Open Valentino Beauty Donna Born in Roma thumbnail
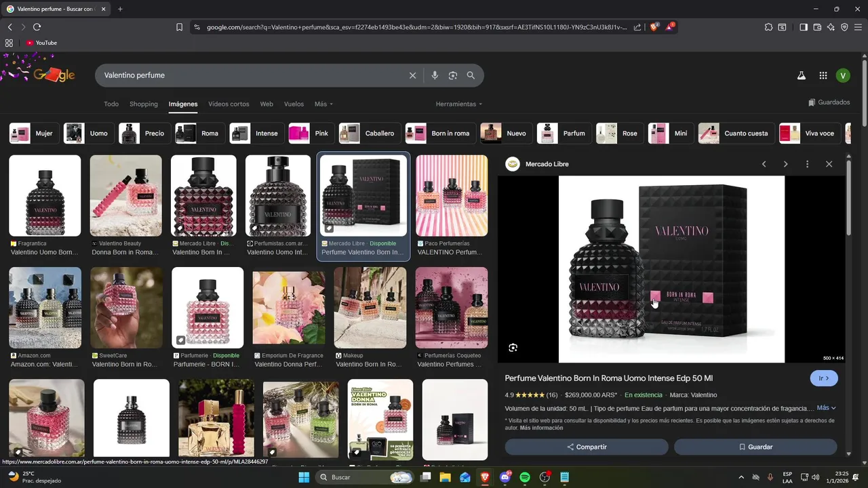 coord(126,196)
